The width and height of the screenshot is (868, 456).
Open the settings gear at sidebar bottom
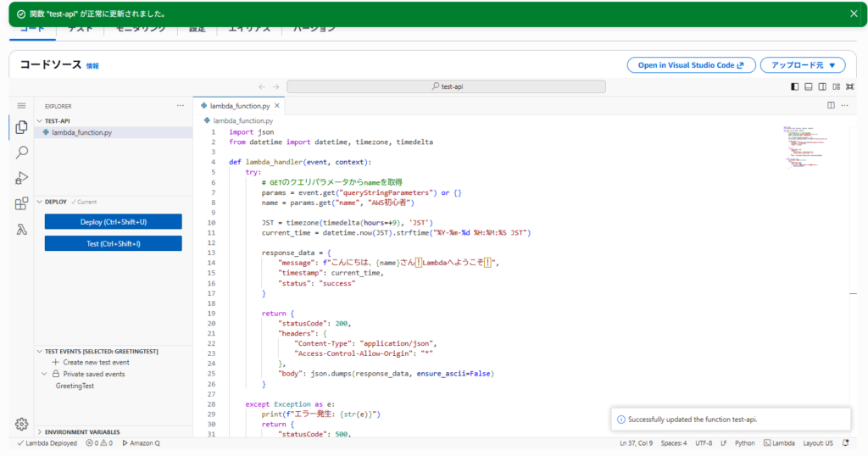pyautogui.click(x=21, y=424)
